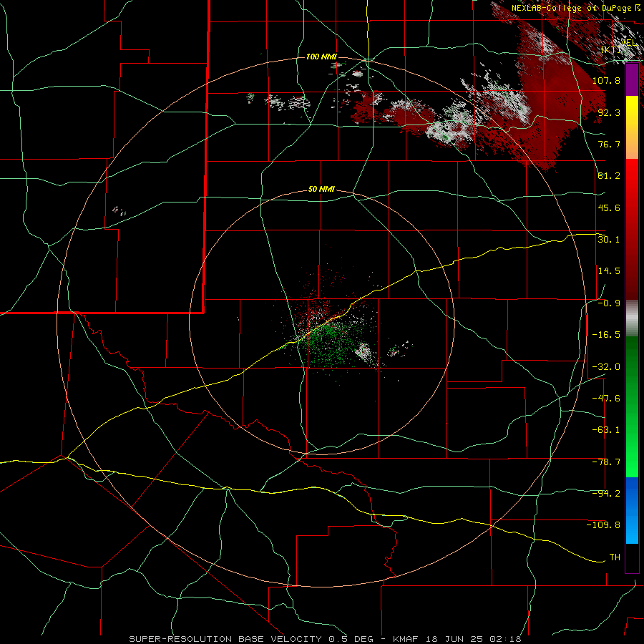Click the 92.3 velocity scale value
644x644 pixels.
[609, 112]
